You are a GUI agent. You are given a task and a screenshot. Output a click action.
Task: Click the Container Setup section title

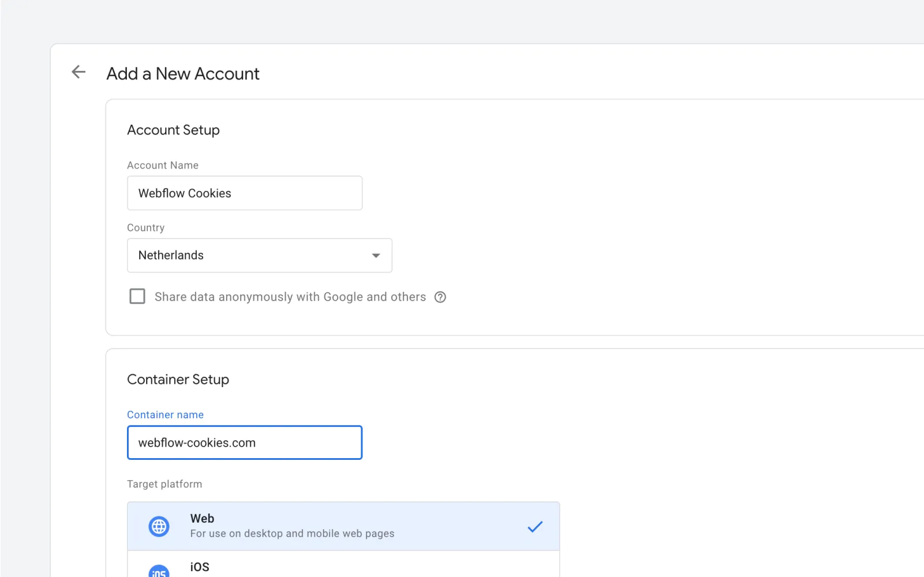point(178,380)
